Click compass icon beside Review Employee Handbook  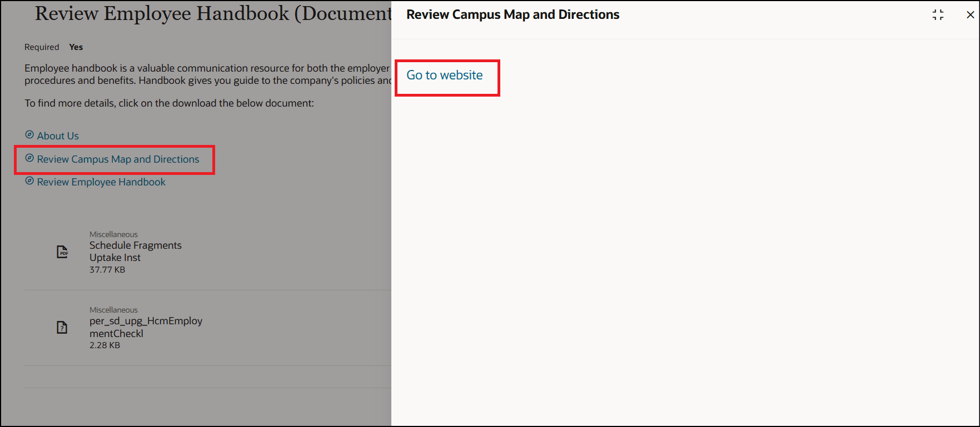pos(29,181)
